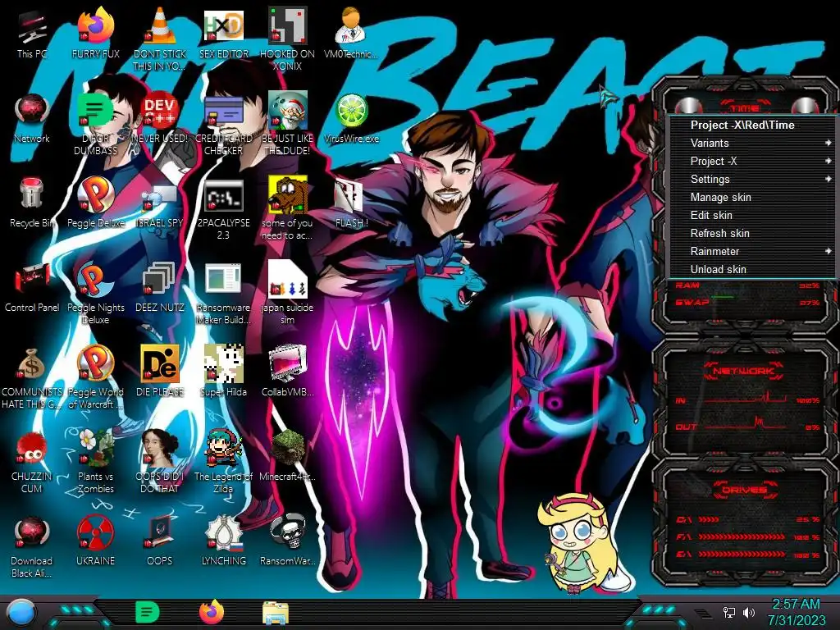Open the green chat app in taskbar
Image resolution: width=840 pixels, height=630 pixels.
pyautogui.click(x=148, y=612)
